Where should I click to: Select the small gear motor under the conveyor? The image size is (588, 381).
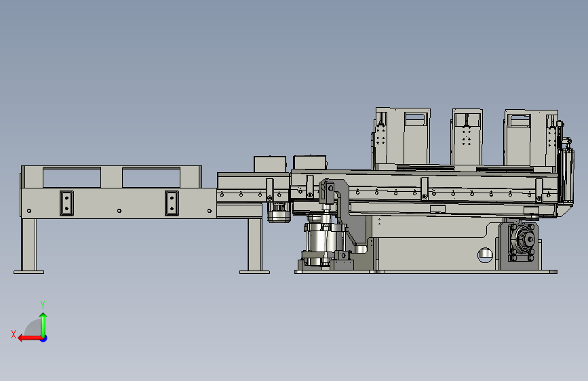point(279,213)
